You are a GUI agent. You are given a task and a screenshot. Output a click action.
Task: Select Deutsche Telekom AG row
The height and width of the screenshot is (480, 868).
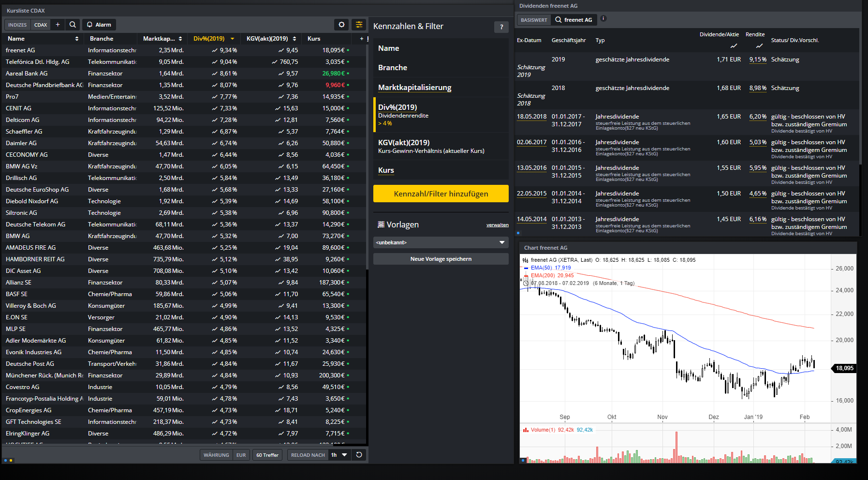[184, 225]
